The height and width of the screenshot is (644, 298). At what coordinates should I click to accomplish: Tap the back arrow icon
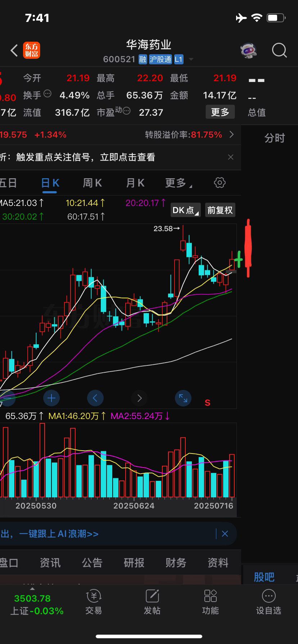[x=14, y=51]
